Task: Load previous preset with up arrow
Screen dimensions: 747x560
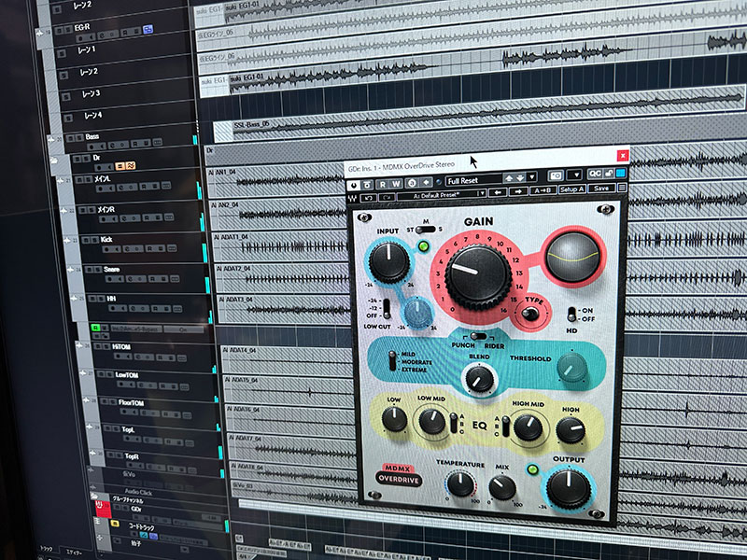Action: click(x=509, y=178)
